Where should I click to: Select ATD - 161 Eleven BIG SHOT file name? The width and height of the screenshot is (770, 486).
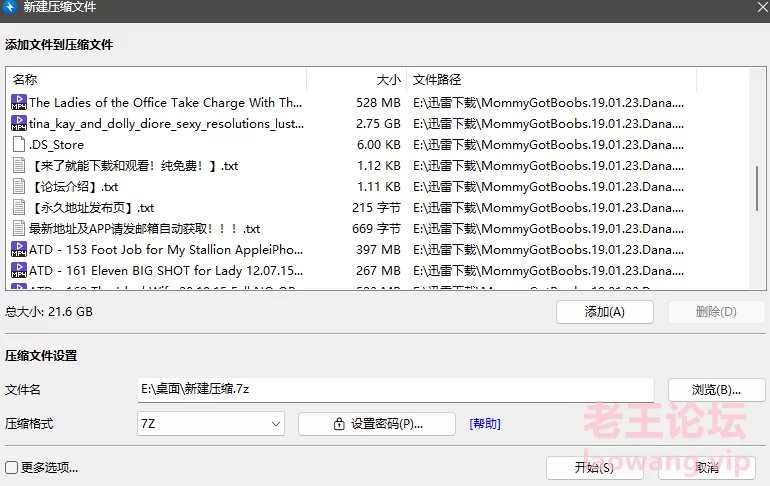pos(166,271)
